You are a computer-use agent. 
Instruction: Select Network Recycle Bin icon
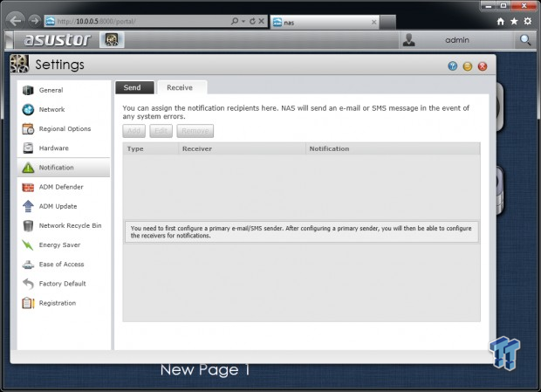pos(28,225)
